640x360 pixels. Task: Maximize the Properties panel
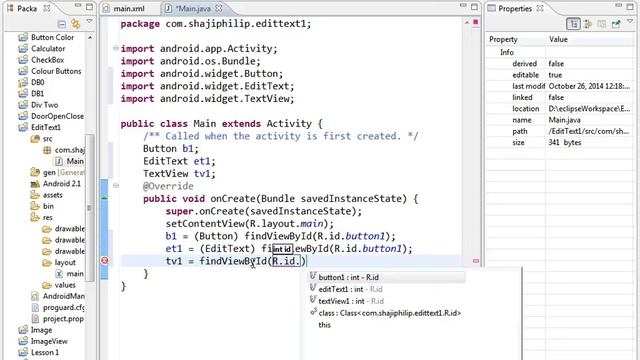click(631, 7)
